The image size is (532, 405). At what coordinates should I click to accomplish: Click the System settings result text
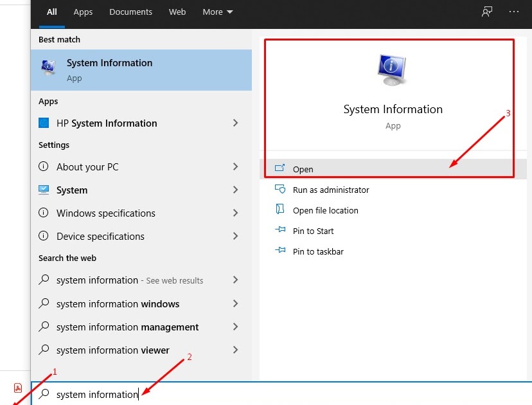(x=72, y=190)
